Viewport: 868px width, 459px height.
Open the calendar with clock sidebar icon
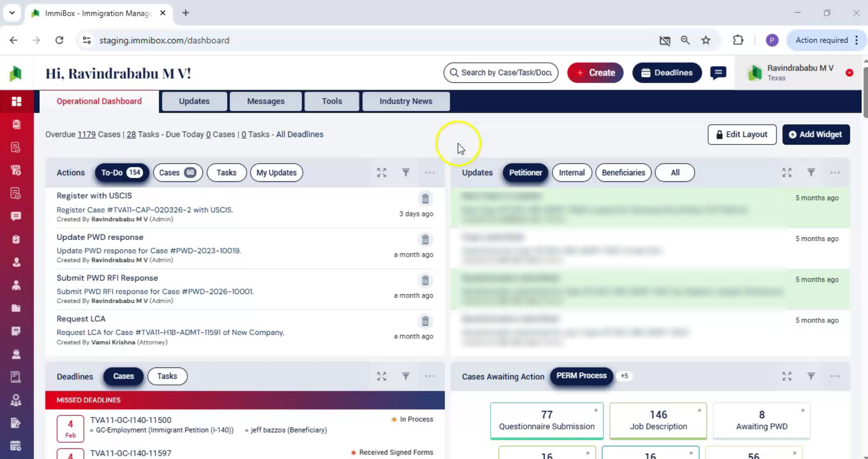(x=16, y=446)
